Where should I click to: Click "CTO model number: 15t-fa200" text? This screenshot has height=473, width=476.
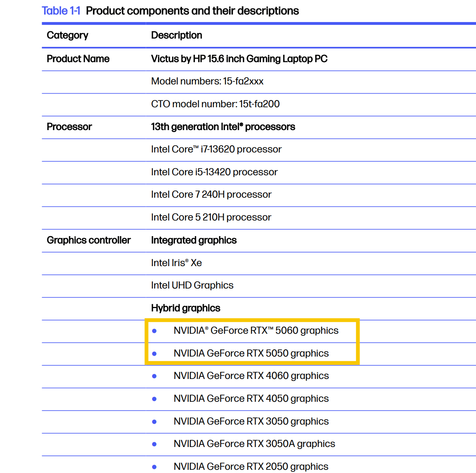215,104
